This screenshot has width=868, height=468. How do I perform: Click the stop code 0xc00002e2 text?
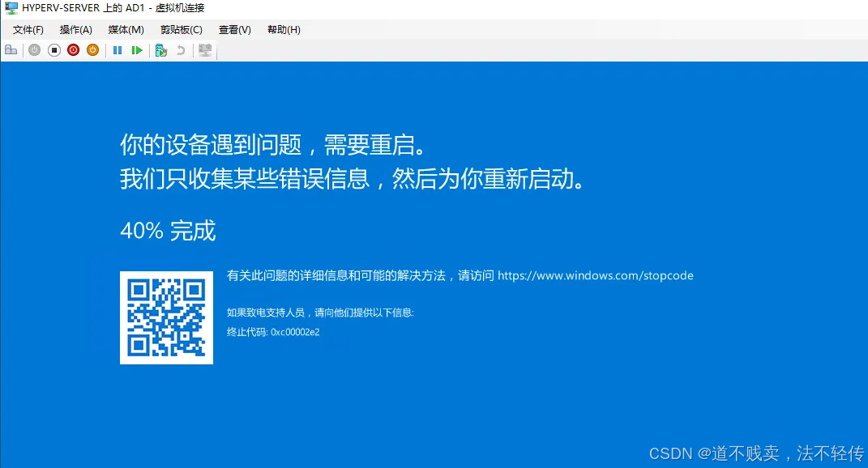tap(295, 332)
